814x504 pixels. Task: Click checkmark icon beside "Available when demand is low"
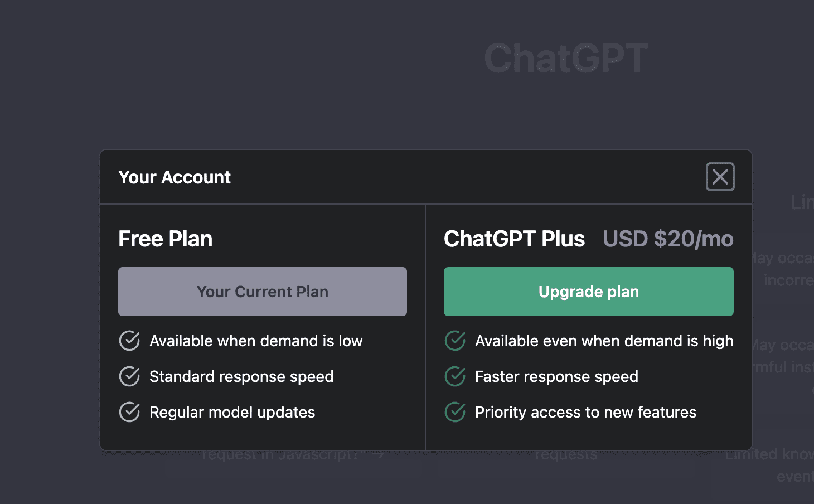click(129, 341)
